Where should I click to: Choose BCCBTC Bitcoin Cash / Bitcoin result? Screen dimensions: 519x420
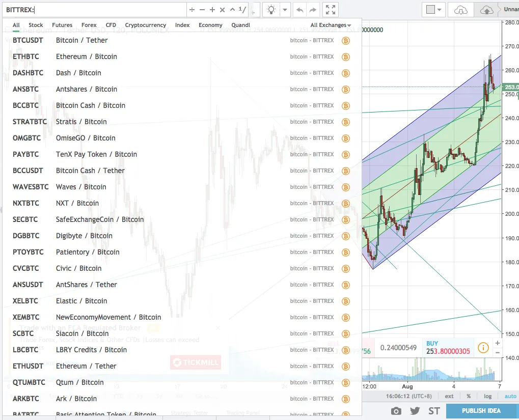coord(182,105)
